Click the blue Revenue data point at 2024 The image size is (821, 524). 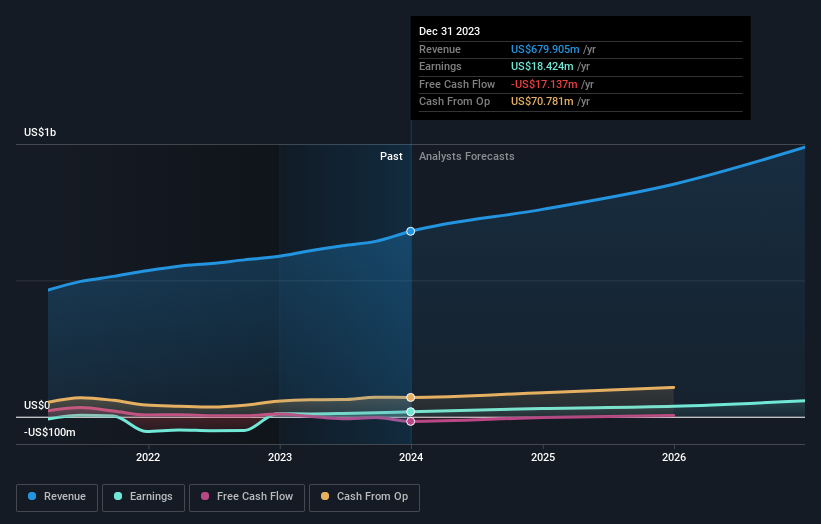point(410,231)
